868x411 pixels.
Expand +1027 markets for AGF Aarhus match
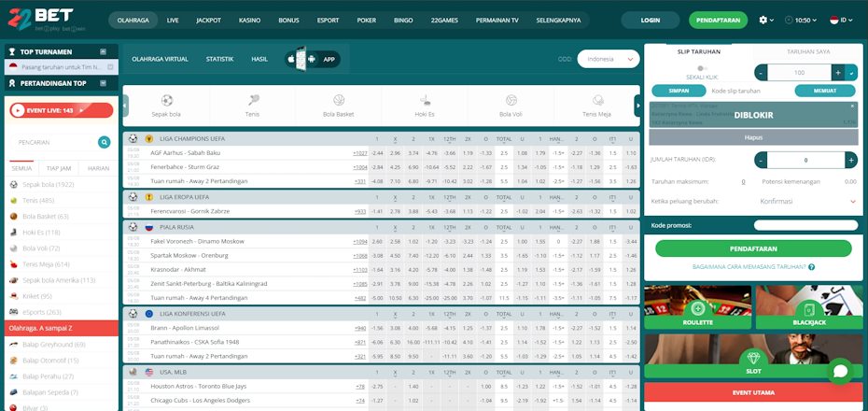[x=360, y=153]
